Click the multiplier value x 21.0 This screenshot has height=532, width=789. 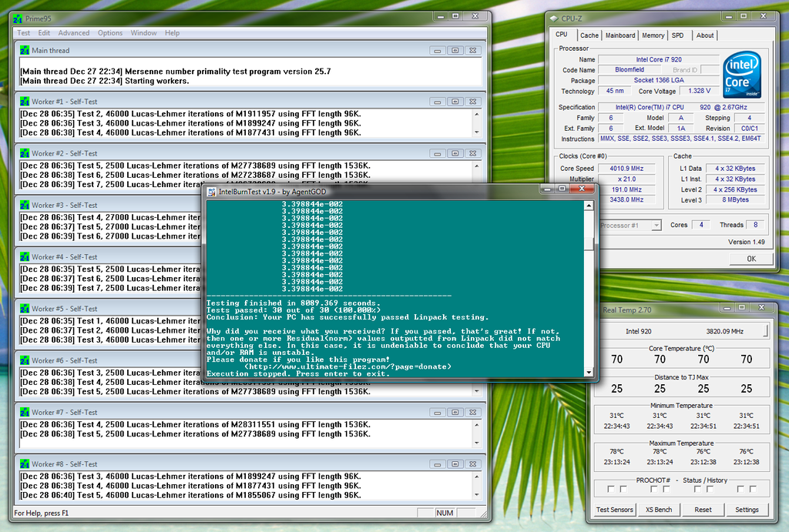click(x=626, y=179)
